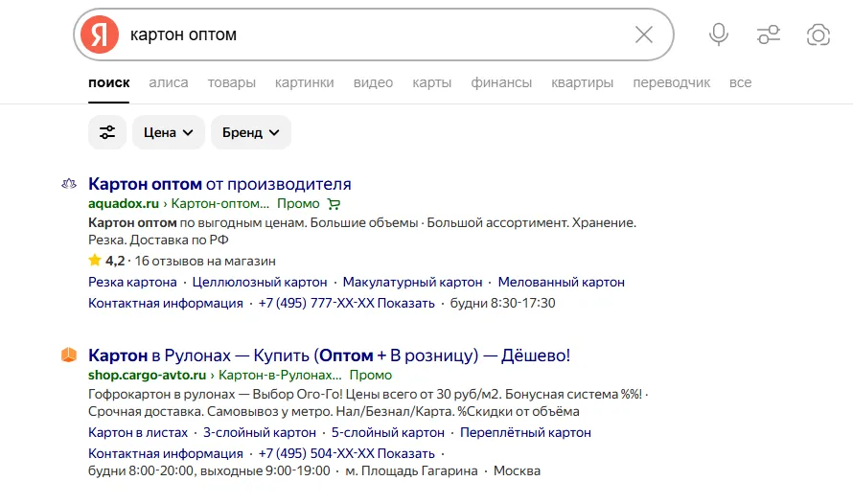Click "будни 8:30-17:30" working hours text
Screen dimensions: 853x504
tap(502, 303)
